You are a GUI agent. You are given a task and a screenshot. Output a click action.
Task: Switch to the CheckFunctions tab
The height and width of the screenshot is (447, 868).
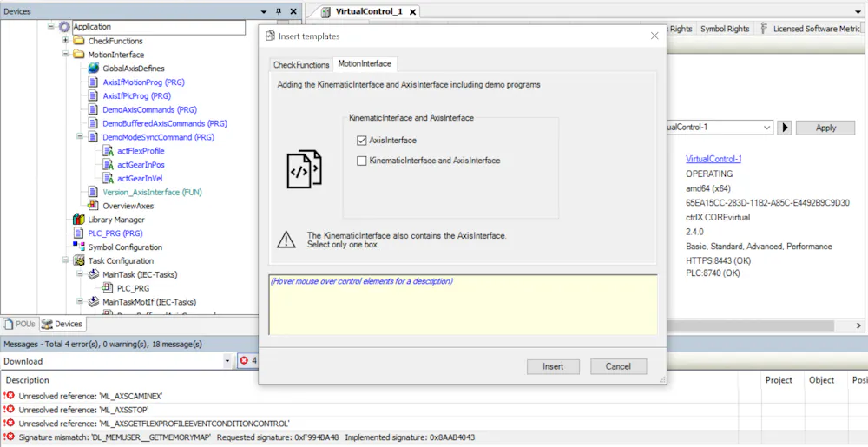pyautogui.click(x=302, y=65)
